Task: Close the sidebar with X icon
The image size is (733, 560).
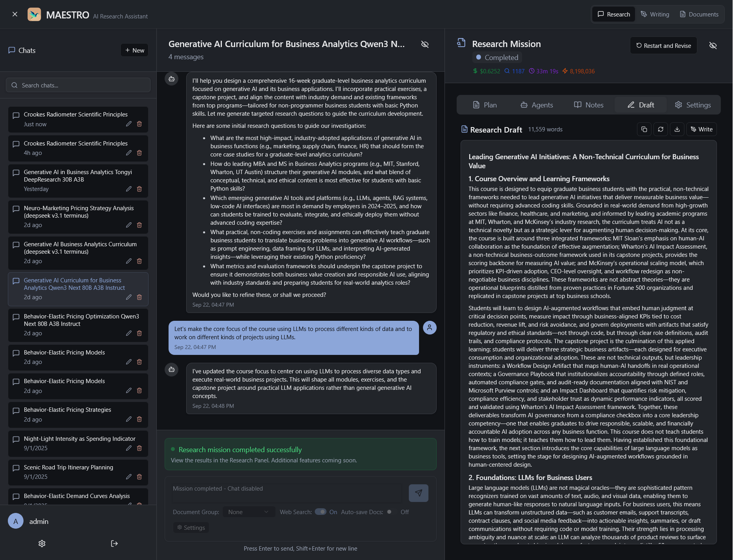Action: coord(15,15)
